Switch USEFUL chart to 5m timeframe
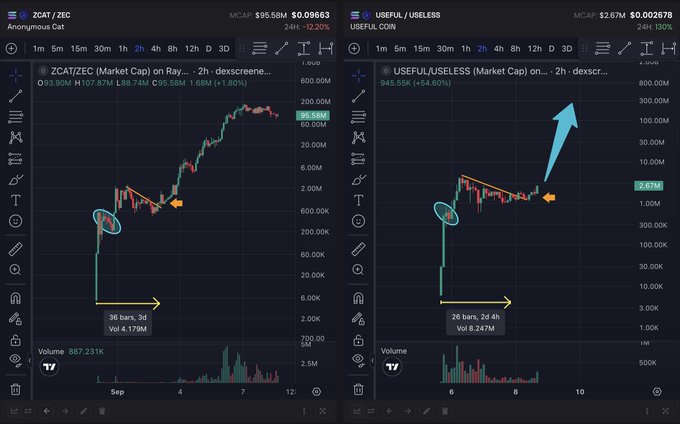The width and height of the screenshot is (680, 424). [x=400, y=49]
